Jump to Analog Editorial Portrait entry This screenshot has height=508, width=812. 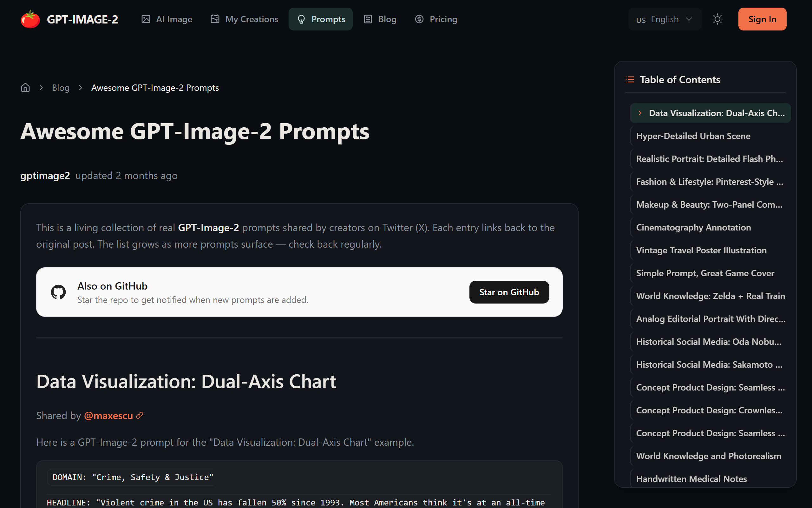[x=710, y=319]
